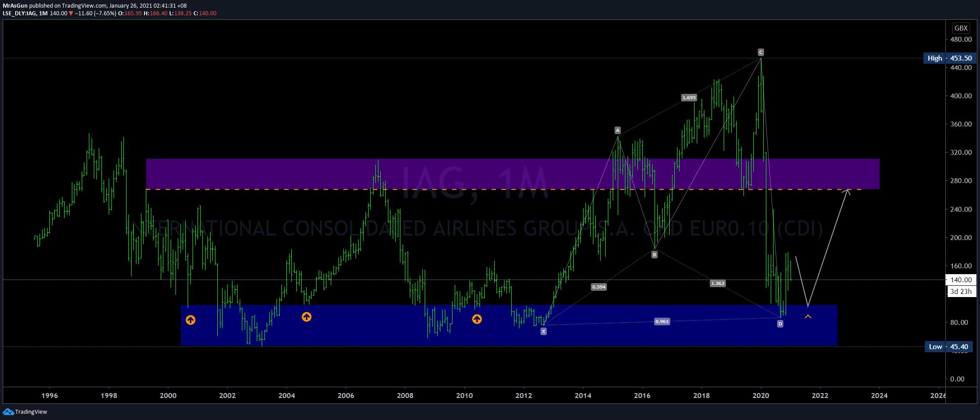Click the GBX currency button
Screen dimensions: 980x420
coord(961,28)
